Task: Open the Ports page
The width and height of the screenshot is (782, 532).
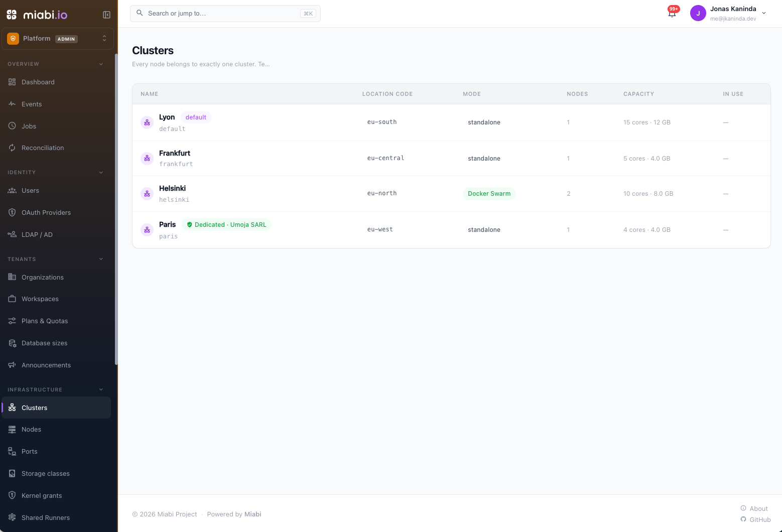Action: pyautogui.click(x=56, y=452)
